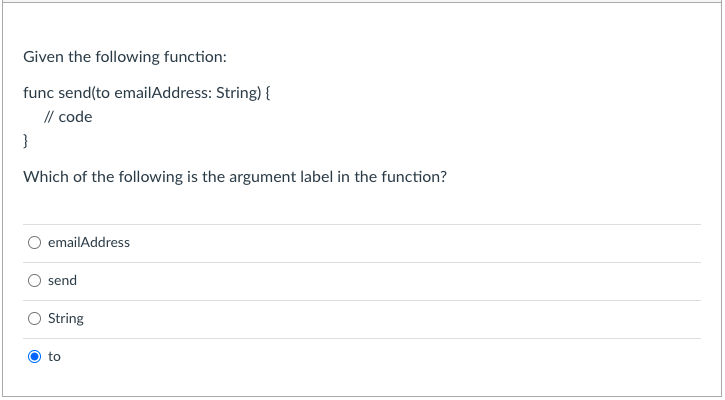Click 'String)' in the function signature
The height and width of the screenshot is (400, 725).
(x=239, y=93)
